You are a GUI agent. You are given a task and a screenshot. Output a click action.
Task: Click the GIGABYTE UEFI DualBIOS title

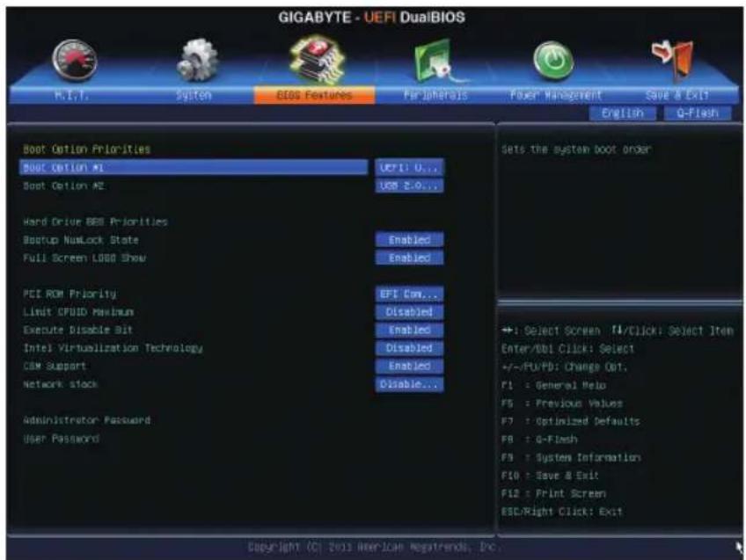371,18
